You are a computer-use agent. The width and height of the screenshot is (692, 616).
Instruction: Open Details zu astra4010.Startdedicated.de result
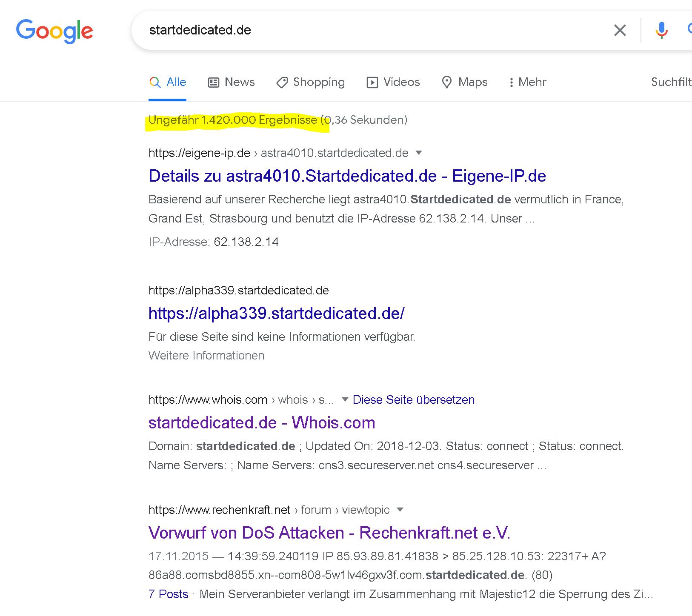point(347,176)
